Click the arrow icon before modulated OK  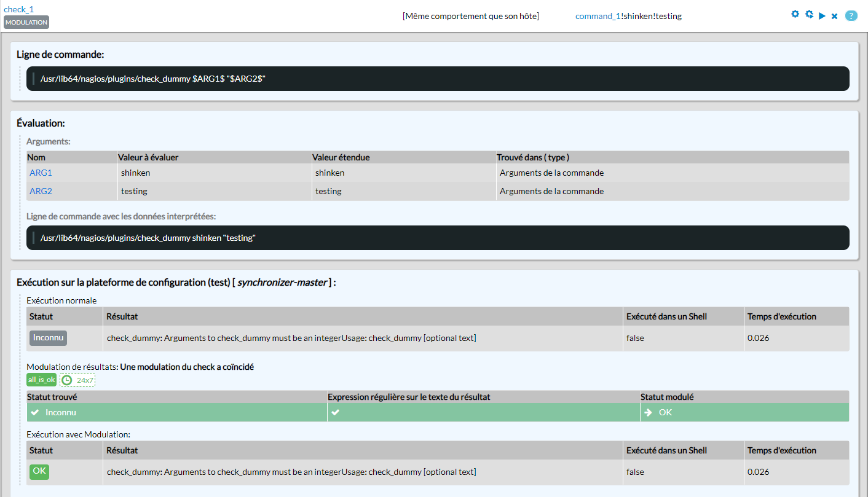648,412
